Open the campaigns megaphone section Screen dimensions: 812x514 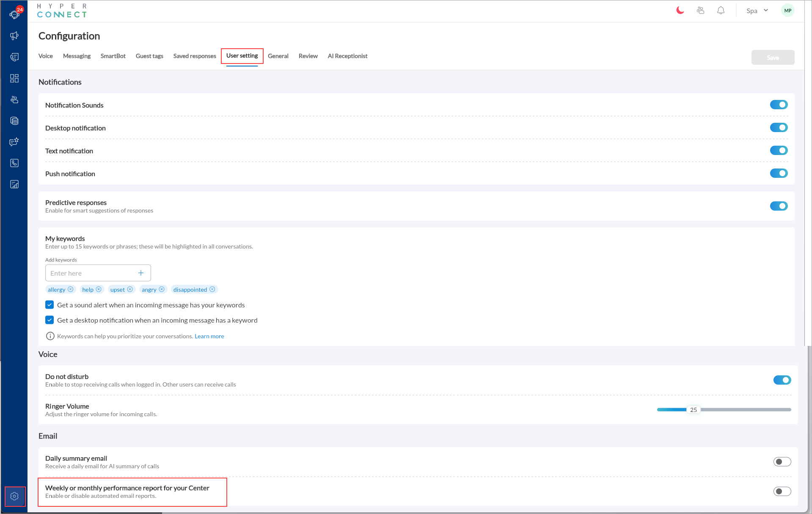click(14, 36)
